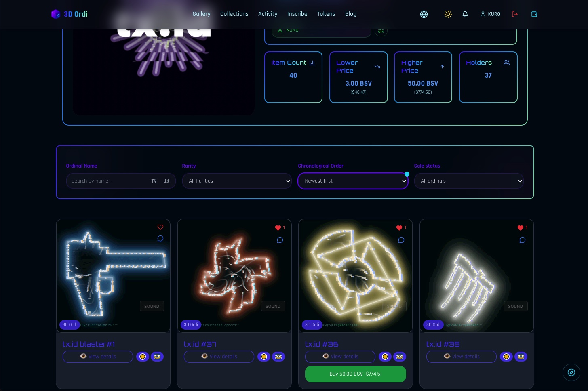This screenshot has height=391, width=588.
Task: Click the red logout icon
Action: point(515,14)
